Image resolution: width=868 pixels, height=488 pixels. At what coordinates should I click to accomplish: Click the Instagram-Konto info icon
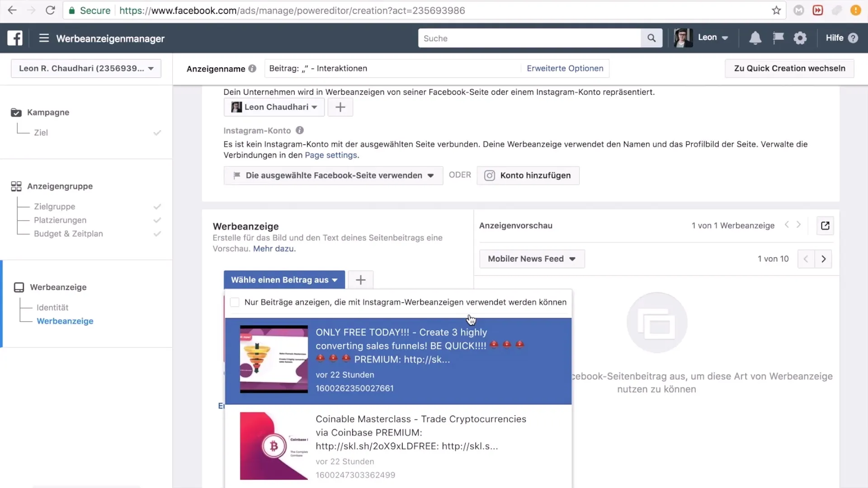(x=300, y=130)
